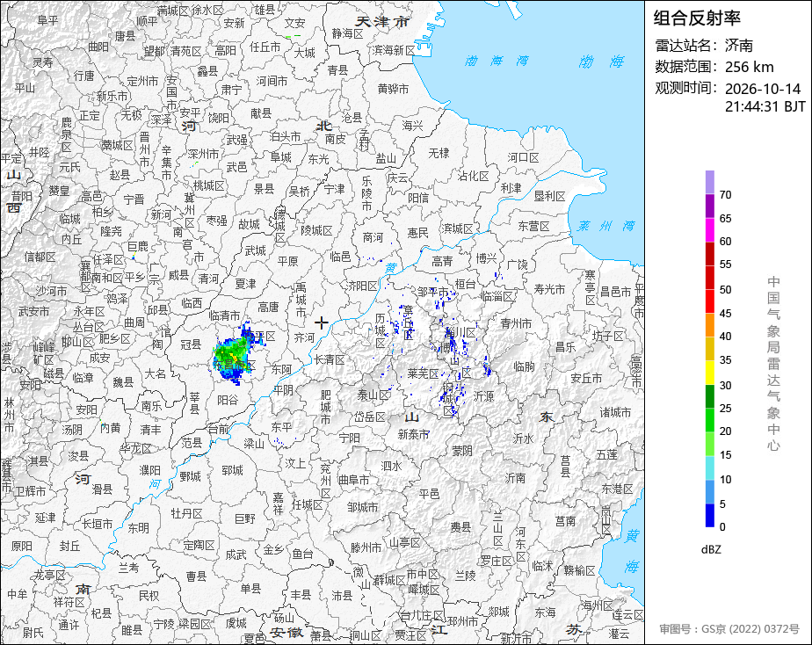Viewport: 812px width, 645px height.
Task: Select the 阳谷 county label
Action: click(228, 400)
